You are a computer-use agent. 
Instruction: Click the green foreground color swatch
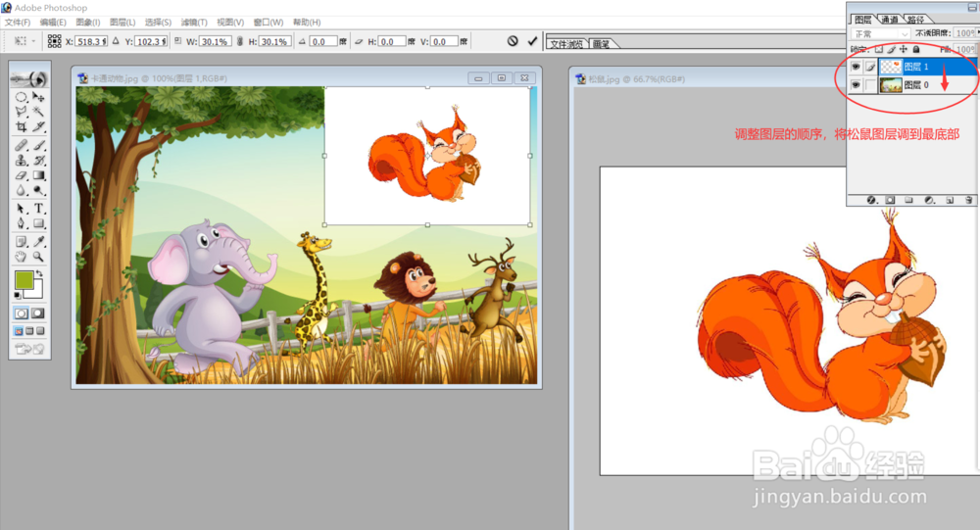tap(24, 279)
